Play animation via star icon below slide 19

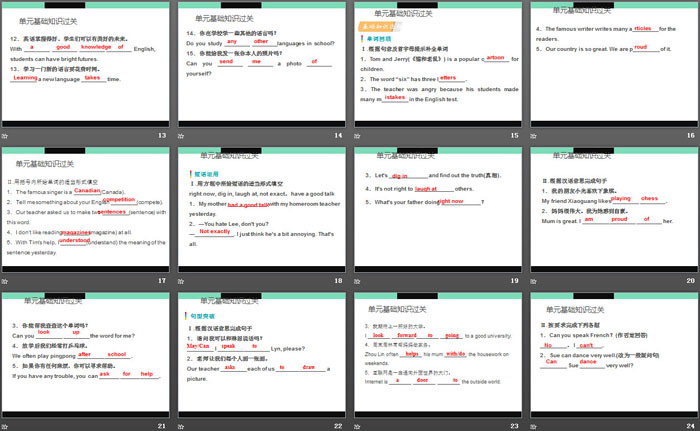pos(357,281)
